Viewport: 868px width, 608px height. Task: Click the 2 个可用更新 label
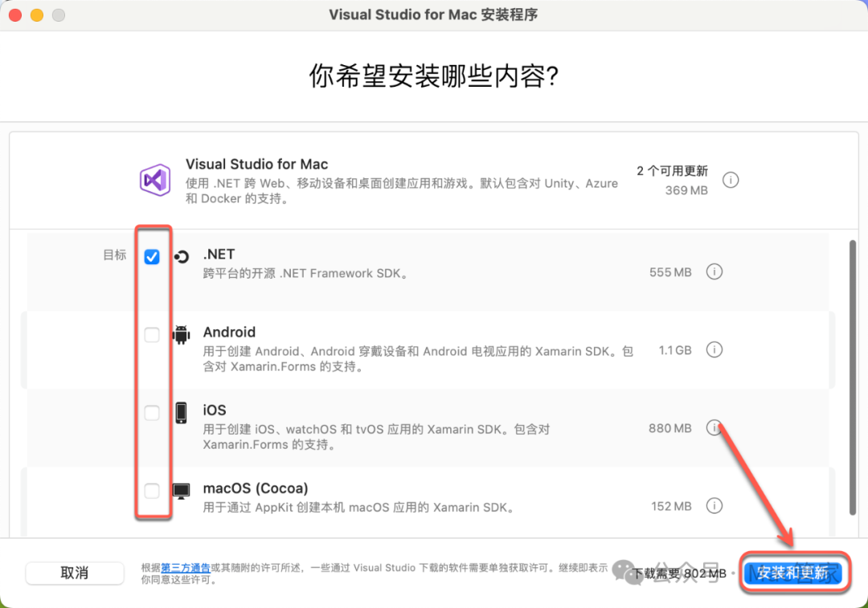coord(672,171)
